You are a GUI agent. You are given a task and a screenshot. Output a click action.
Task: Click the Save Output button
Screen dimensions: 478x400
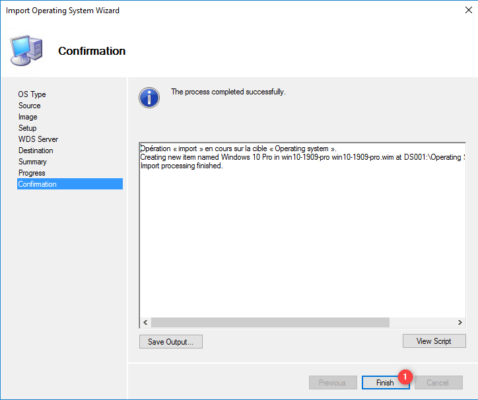coord(171,342)
